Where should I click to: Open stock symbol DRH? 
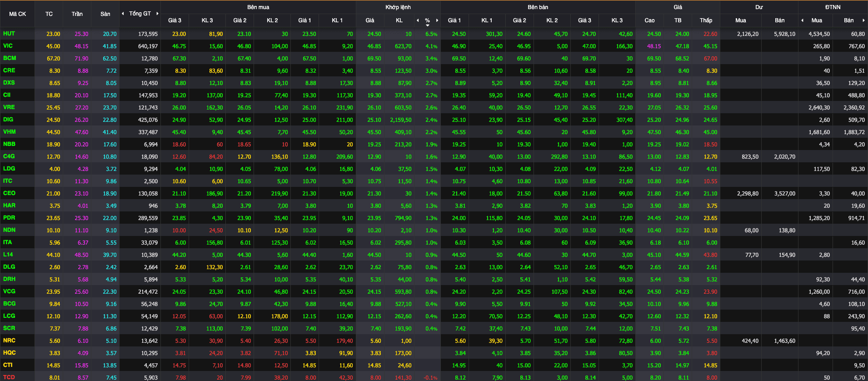9,279
